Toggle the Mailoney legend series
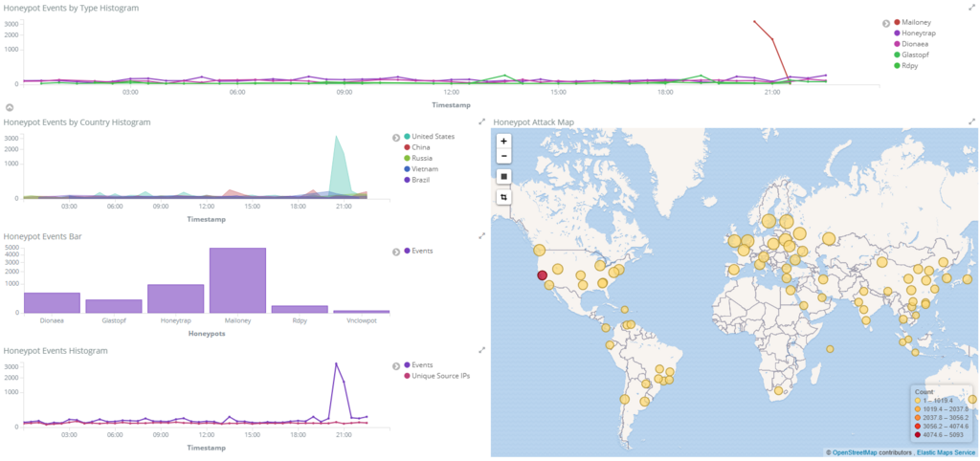Image resolution: width=980 pixels, height=461 pixels. pyautogui.click(x=912, y=22)
